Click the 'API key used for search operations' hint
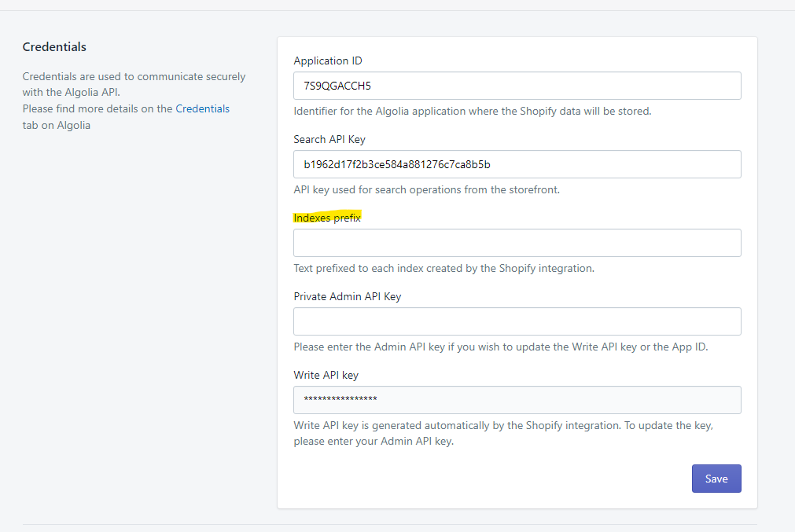 click(426, 189)
